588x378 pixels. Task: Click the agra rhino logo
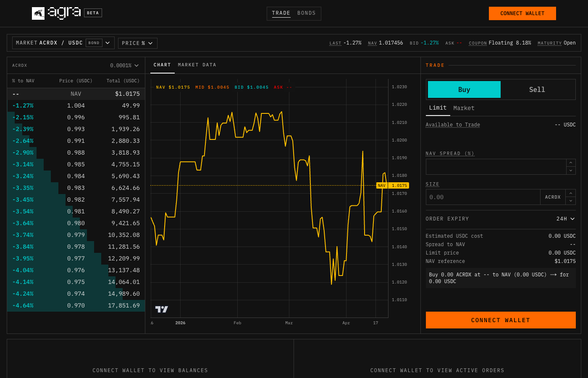pos(38,13)
